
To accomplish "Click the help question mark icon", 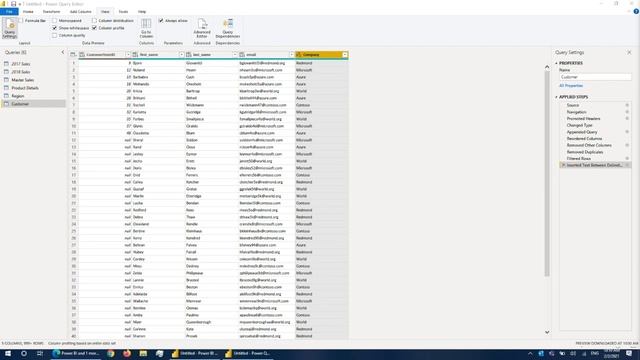I will (636, 11).
